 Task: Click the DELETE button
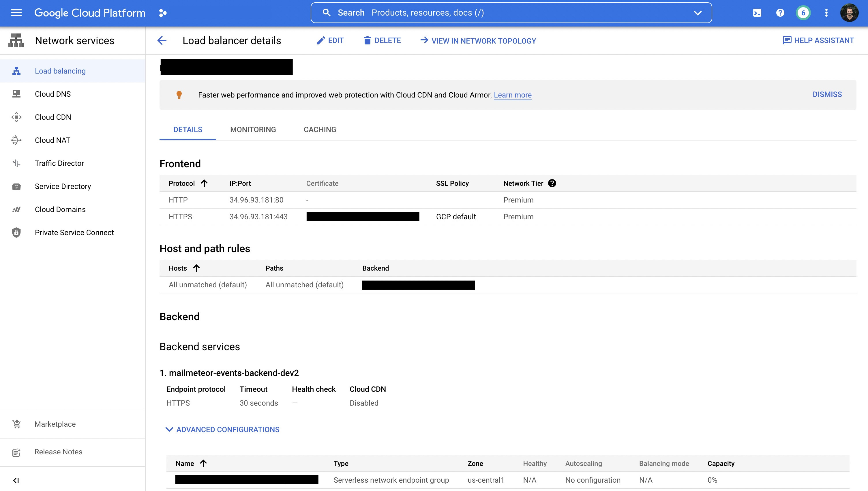(x=382, y=40)
